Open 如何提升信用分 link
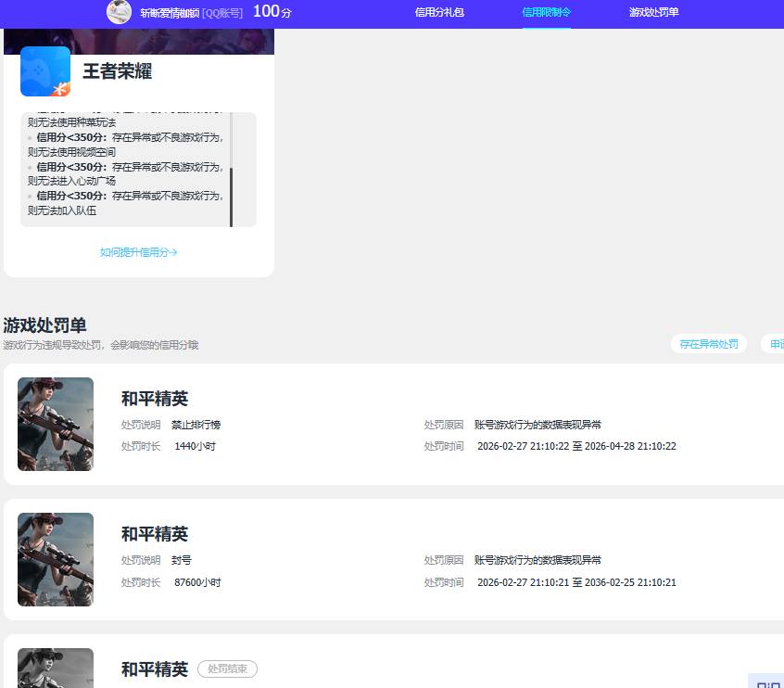Image resolution: width=784 pixels, height=688 pixels. (138, 252)
